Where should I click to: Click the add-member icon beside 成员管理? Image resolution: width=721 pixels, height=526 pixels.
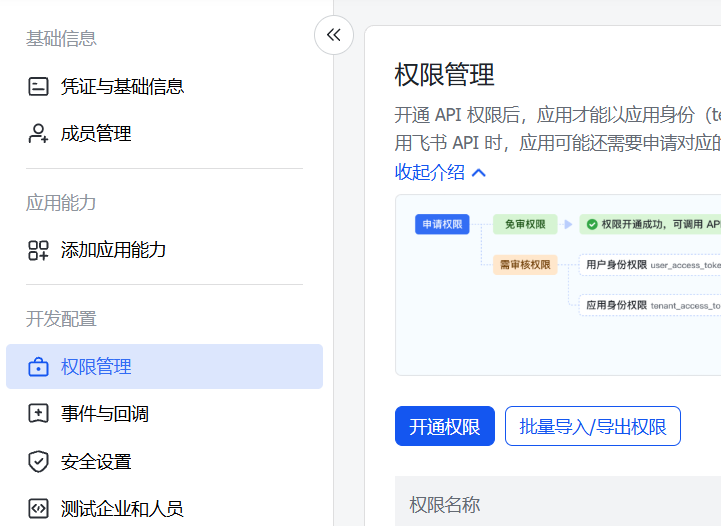tap(38, 134)
